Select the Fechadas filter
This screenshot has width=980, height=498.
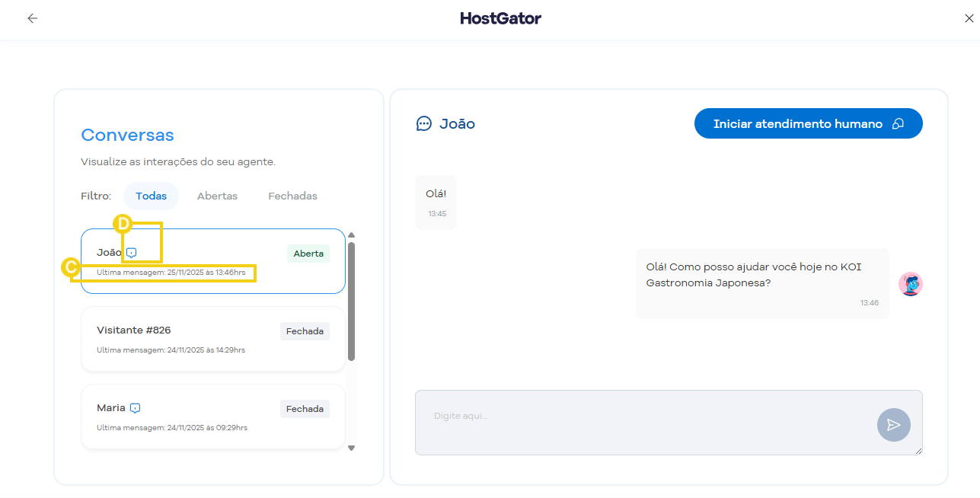pos(292,196)
